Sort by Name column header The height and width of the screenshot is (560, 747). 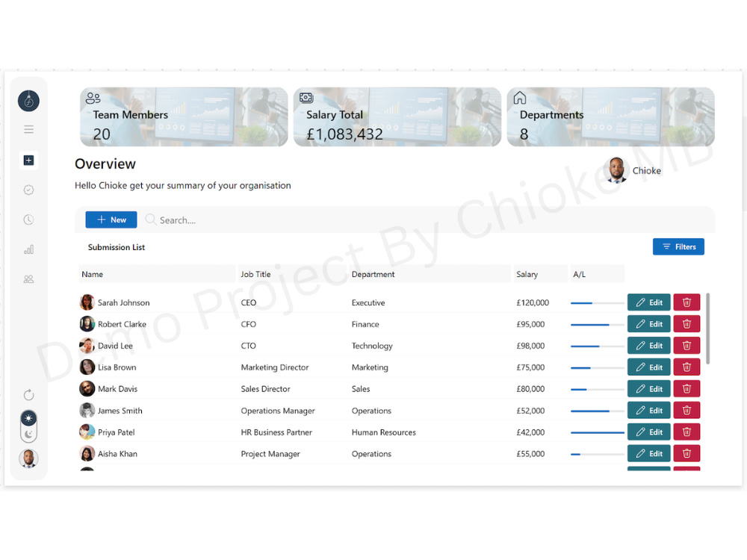pyautogui.click(x=157, y=274)
